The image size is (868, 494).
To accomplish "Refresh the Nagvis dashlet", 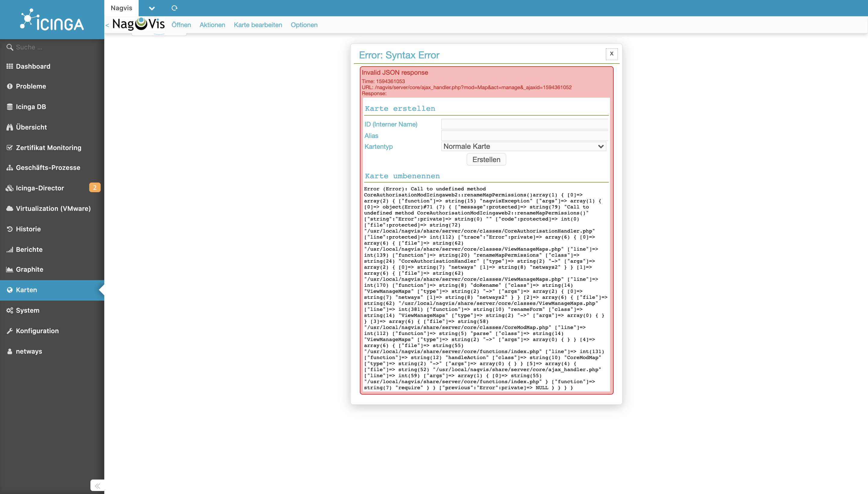I will coord(175,8).
